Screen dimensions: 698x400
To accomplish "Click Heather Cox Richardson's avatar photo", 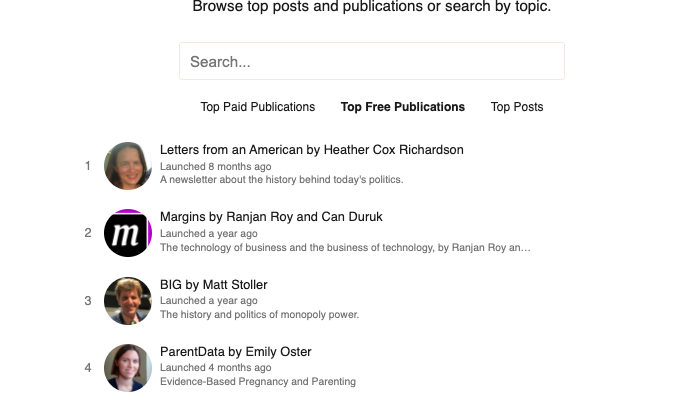I will click(128, 166).
